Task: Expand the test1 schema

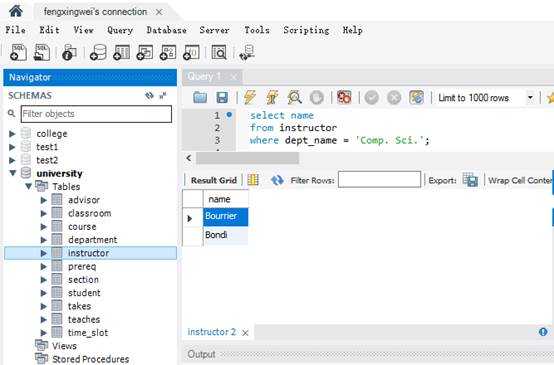Action: tap(12, 147)
